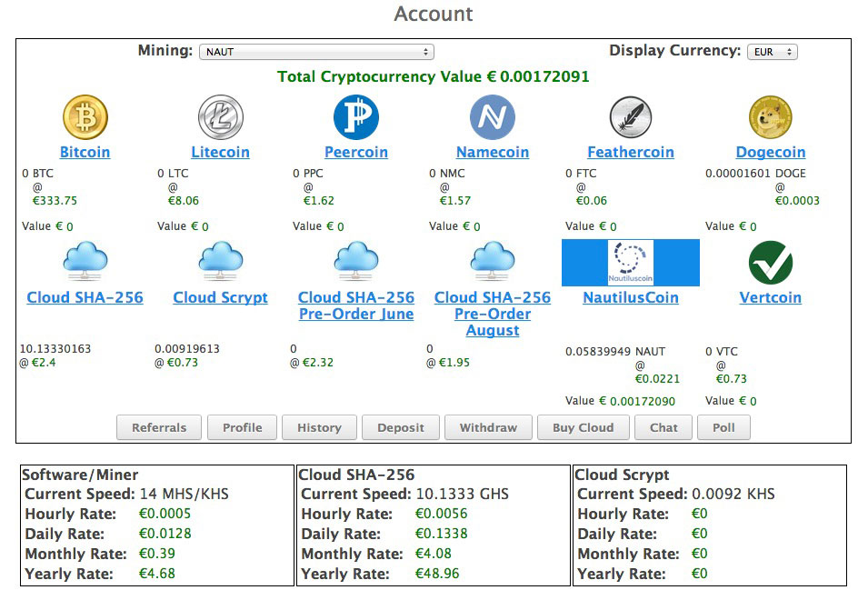Visit the Dogecoin link
The width and height of the screenshot is (868, 600).
pyautogui.click(x=771, y=152)
